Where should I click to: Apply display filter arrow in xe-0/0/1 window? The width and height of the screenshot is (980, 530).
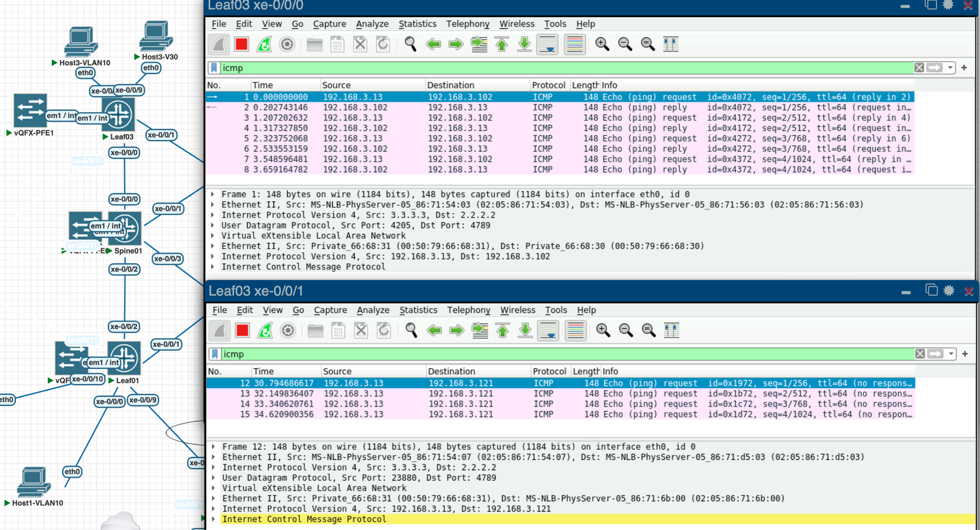coord(935,354)
